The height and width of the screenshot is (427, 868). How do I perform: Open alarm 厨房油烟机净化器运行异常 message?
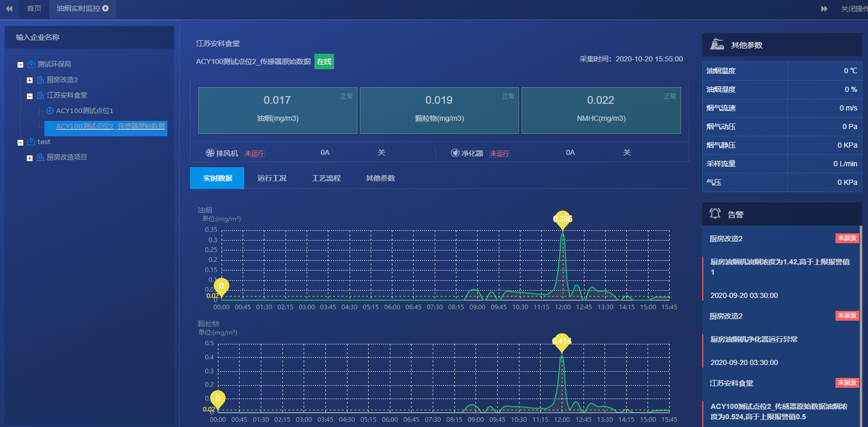click(754, 339)
